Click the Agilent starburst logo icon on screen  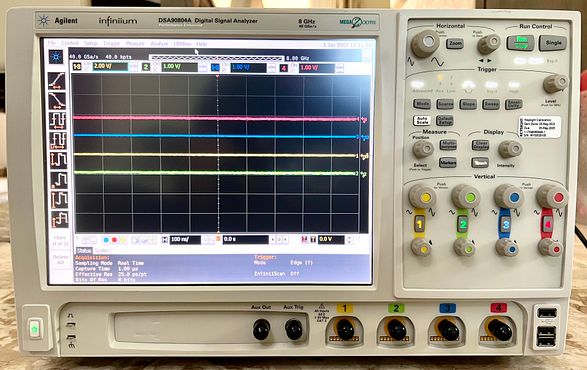[56, 57]
